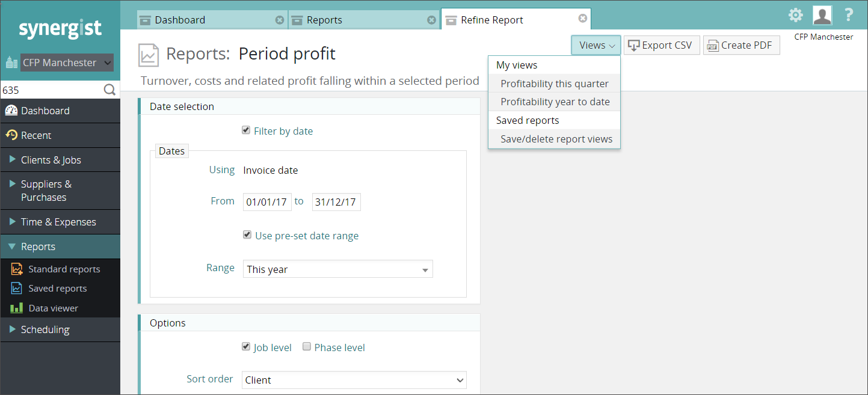The height and width of the screenshot is (395, 868).
Task: Select Profitability this quarter view
Action: click(554, 84)
